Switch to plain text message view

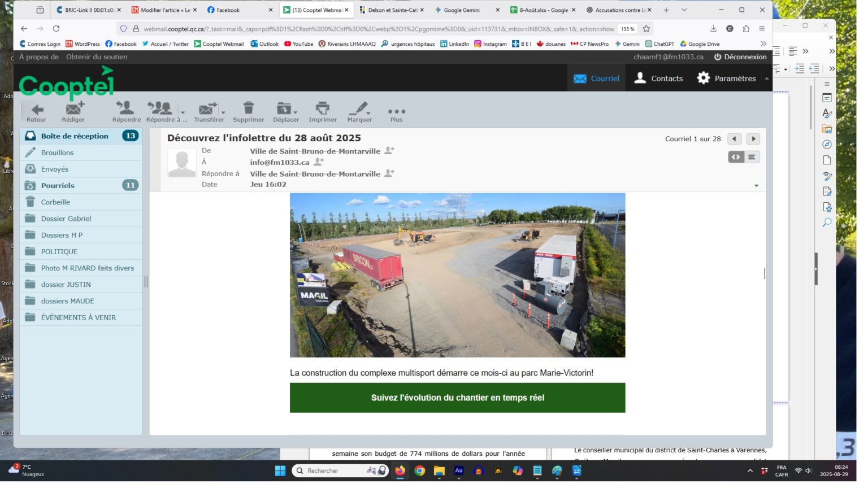pyautogui.click(x=752, y=157)
